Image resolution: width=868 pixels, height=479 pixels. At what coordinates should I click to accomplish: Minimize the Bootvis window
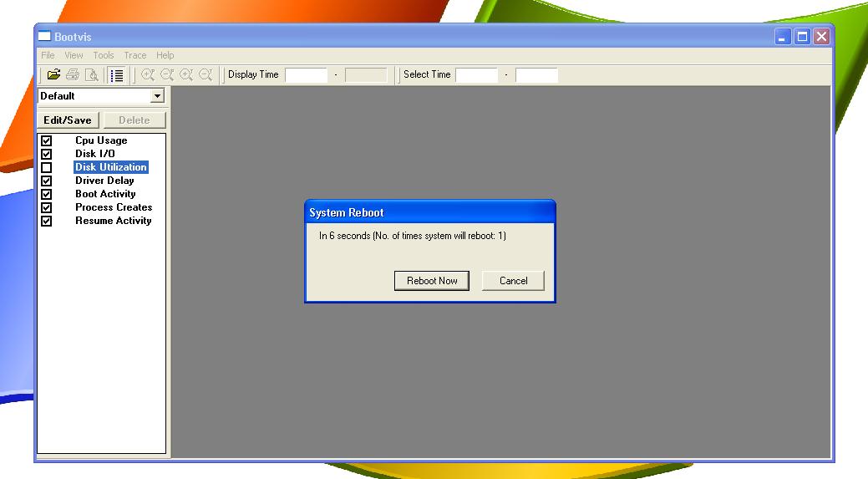tap(782, 37)
